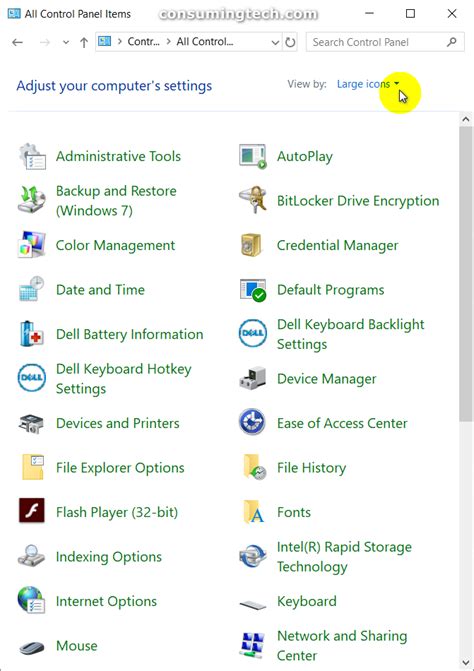Open the AutoPlay icon
The height and width of the screenshot is (671, 474).
(x=253, y=157)
